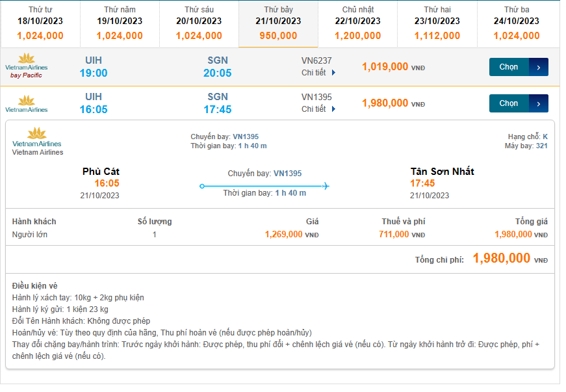Pick Thứ ba 24/10/2023 date tab
The height and width of the screenshot is (392, 566).
coord(517,23)
